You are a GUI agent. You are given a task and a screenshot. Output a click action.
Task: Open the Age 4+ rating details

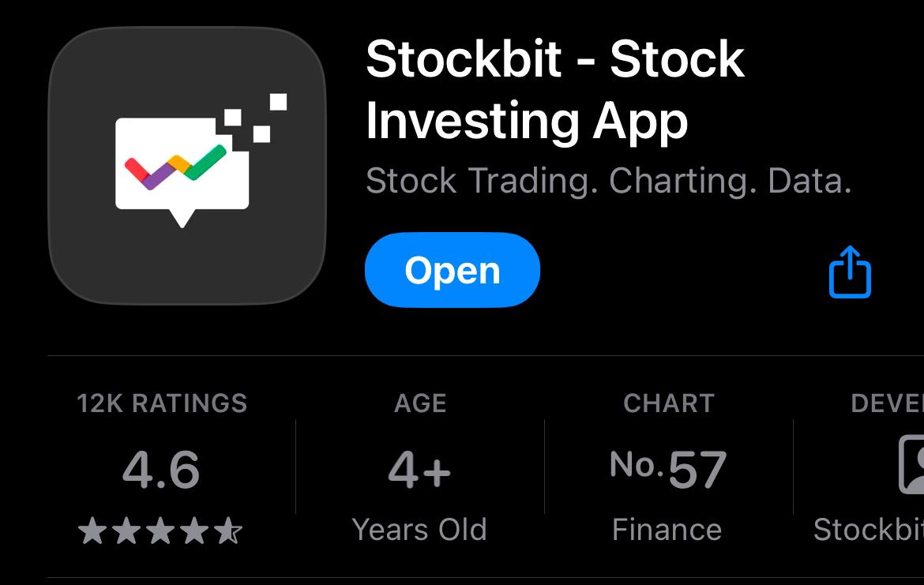tap(419, 470)
